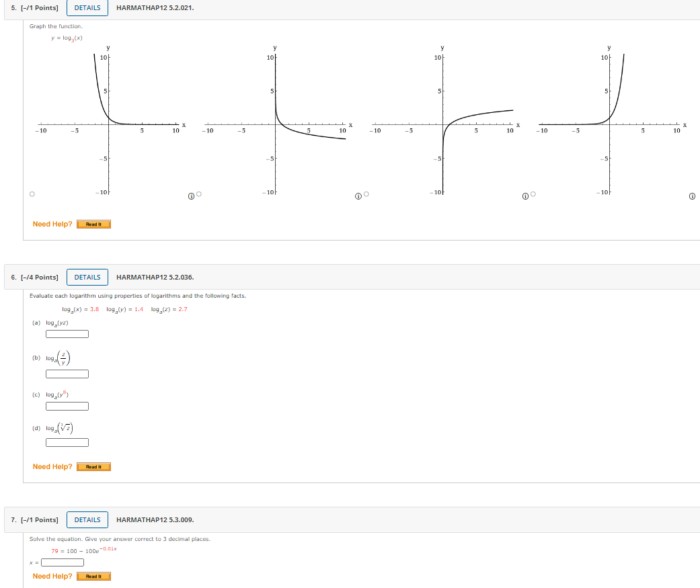This screenshot has width=700, height=588.
Task: Click answer box for part (a) log(yz)
Action: coord(67,334)
